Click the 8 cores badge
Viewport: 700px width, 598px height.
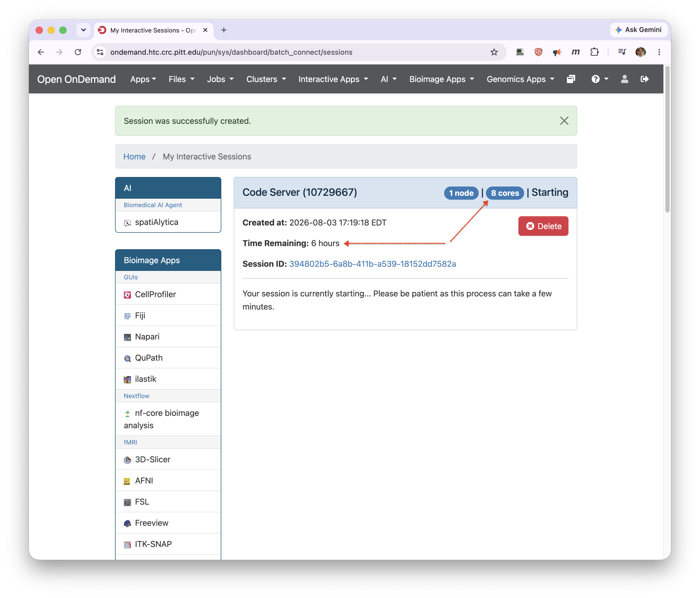click(x=505, y=193)
